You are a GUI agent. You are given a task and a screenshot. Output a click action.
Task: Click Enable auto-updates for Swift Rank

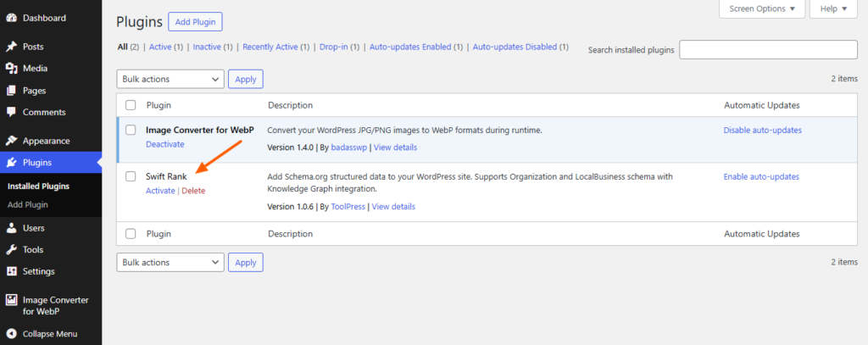coord(762,176)
